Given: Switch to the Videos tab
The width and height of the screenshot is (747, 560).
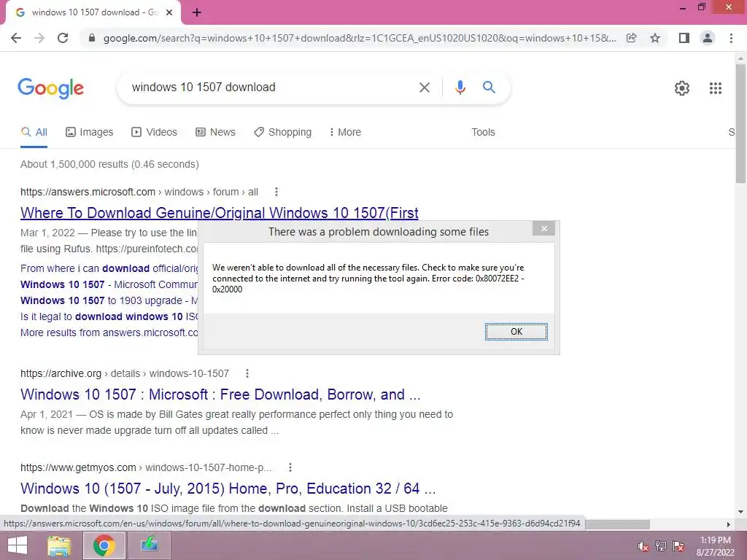Looking at the screenshot, I should pos(154,133).
